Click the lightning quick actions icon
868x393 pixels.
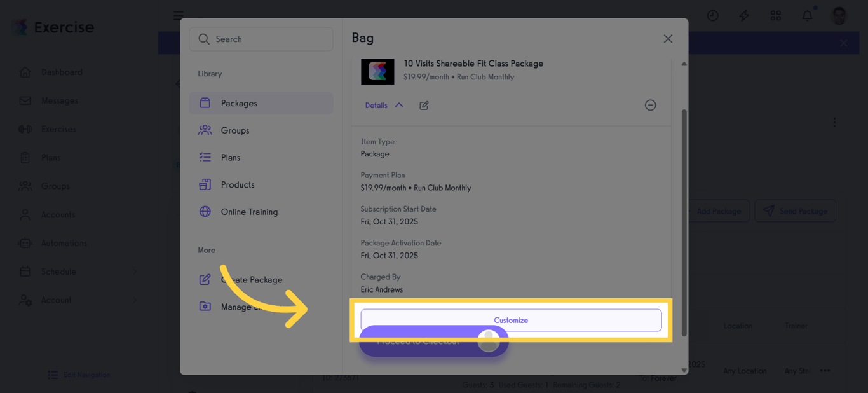coord(744,15)
